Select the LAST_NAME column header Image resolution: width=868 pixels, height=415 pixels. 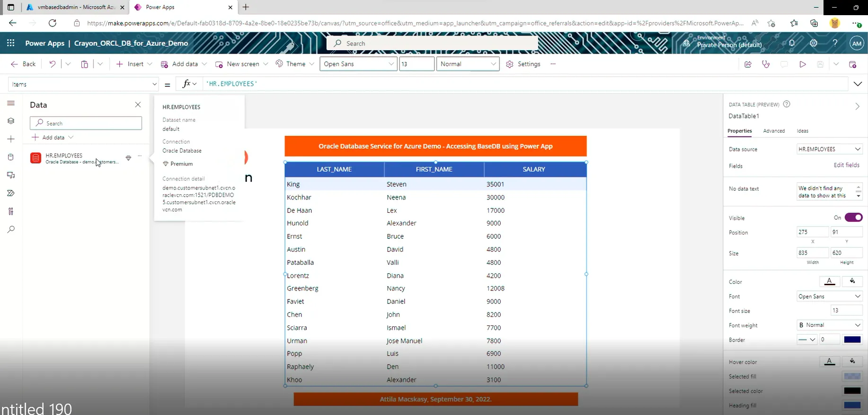[x=334, y=169]
